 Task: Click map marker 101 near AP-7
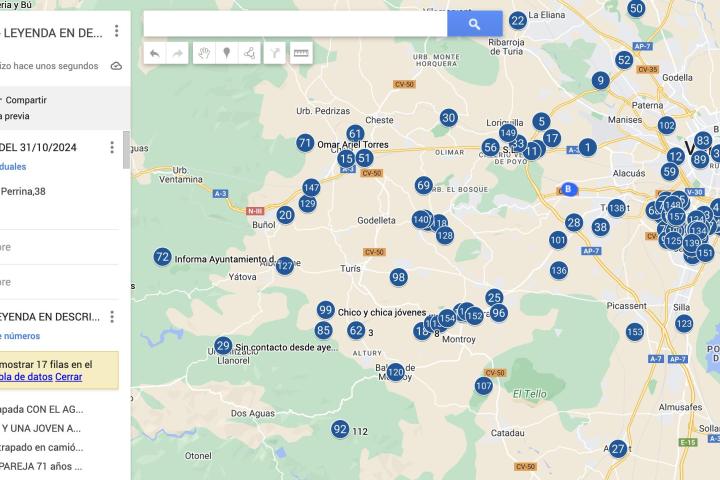[x=558, y=240]
